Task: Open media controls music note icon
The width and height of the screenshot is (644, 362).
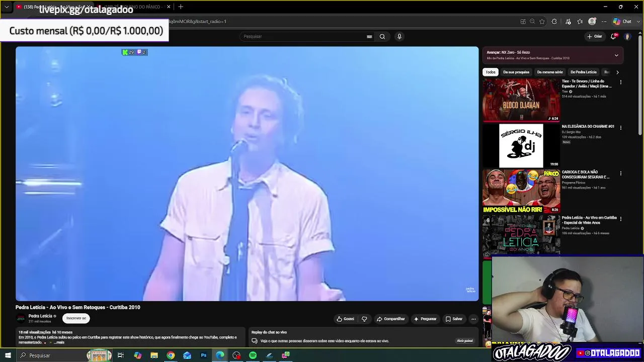Action: 568,22
